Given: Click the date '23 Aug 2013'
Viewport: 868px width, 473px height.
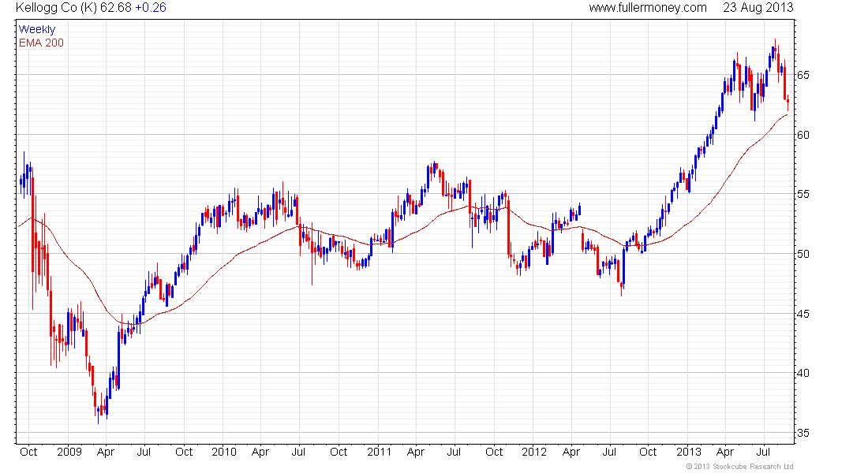Looking at the screenshot, I should (758, 8).
